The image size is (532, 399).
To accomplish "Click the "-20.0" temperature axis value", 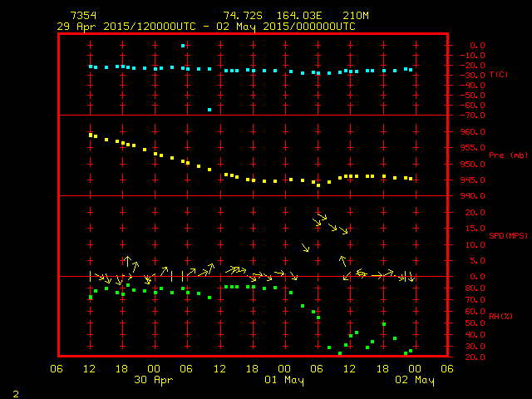I will [472, 65].
